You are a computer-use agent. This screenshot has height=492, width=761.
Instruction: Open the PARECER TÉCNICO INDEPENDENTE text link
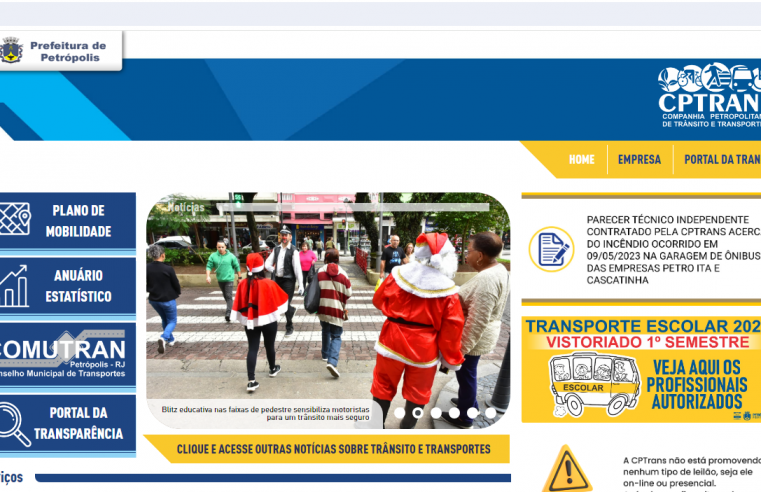(674, 250)
